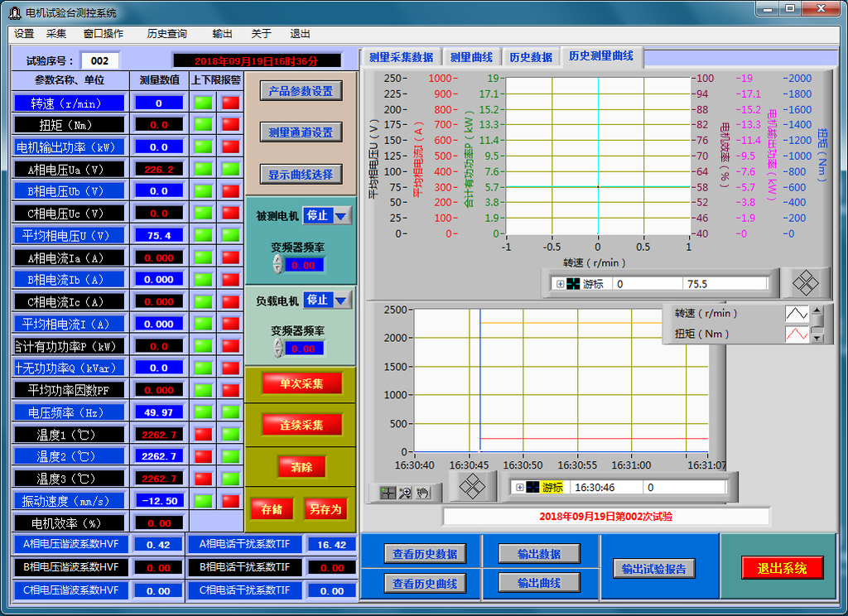848x616 pixels.
Task: Select the pan hand tool in graph palette
Action: coord(422,493)
